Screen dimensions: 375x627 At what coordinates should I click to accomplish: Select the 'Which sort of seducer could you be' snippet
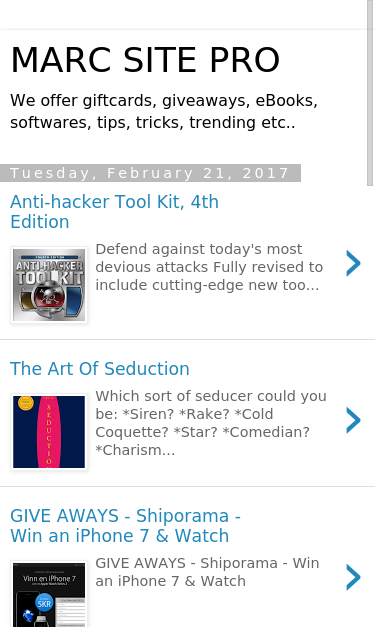pyautogui.click(x=211, y=423)
